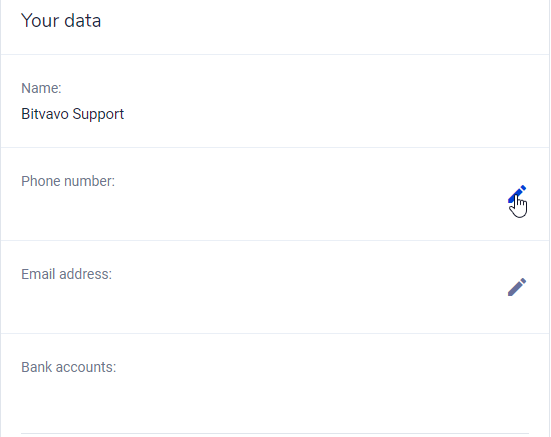Screen dimensions: 551x437
Task: Click the empty value area under Phone number
Action: (x=246, y=207)
